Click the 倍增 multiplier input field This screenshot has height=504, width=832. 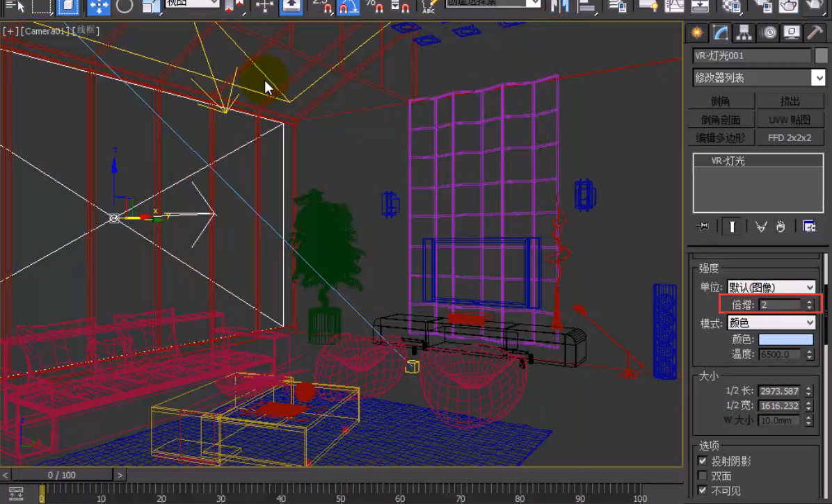(x=780, y=304)
